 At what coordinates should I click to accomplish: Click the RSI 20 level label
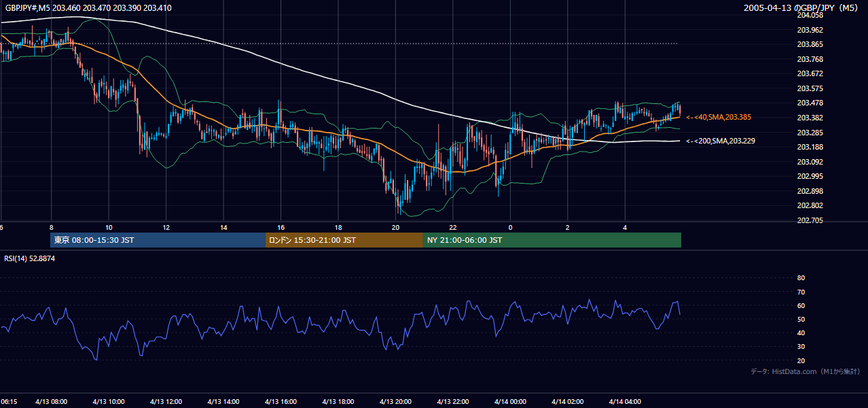click(x=801, y=360)
